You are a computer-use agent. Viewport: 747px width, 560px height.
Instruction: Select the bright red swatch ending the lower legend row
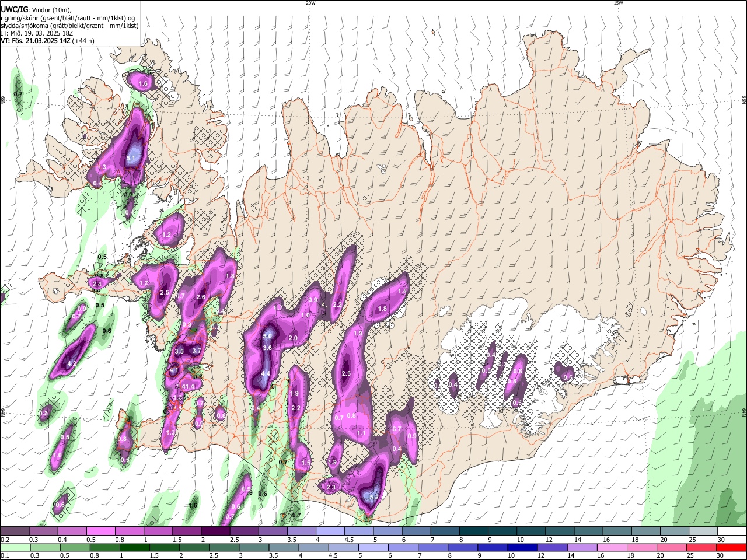click(731, 547)
